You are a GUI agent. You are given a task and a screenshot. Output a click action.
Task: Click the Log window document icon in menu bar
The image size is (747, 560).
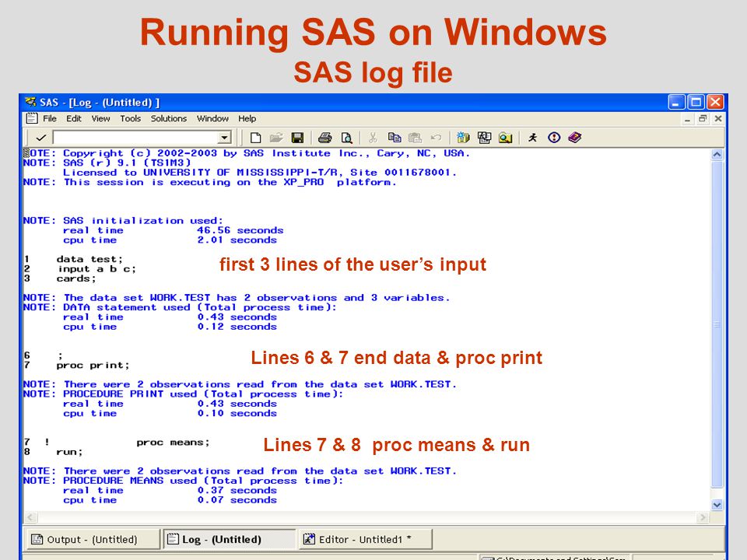(31, 118)
